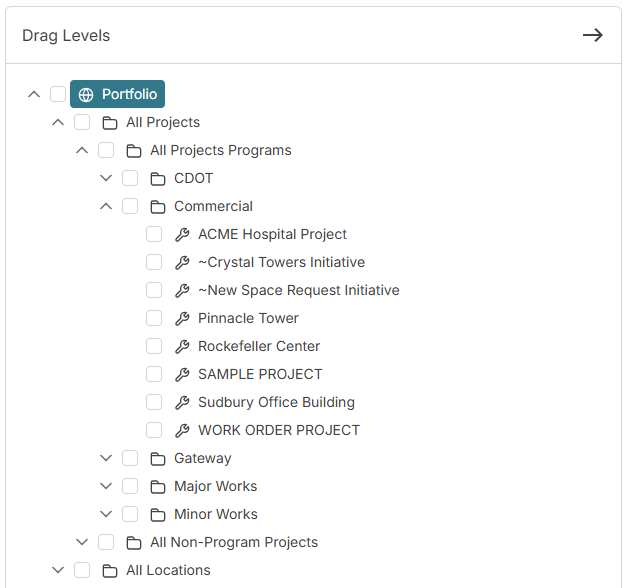
Task: Enable the ~Crystal Towers Initiative checkbox
Action: click(x=154, y=263)
